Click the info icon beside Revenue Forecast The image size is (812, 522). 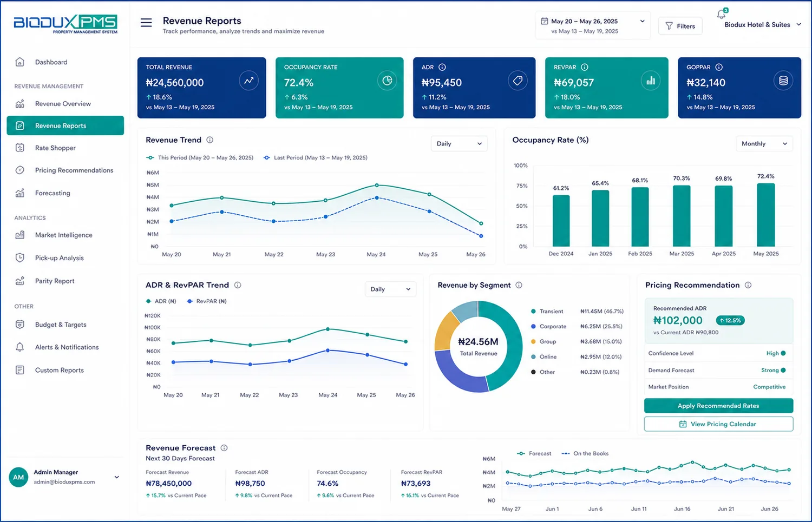(x=224, y=448)
